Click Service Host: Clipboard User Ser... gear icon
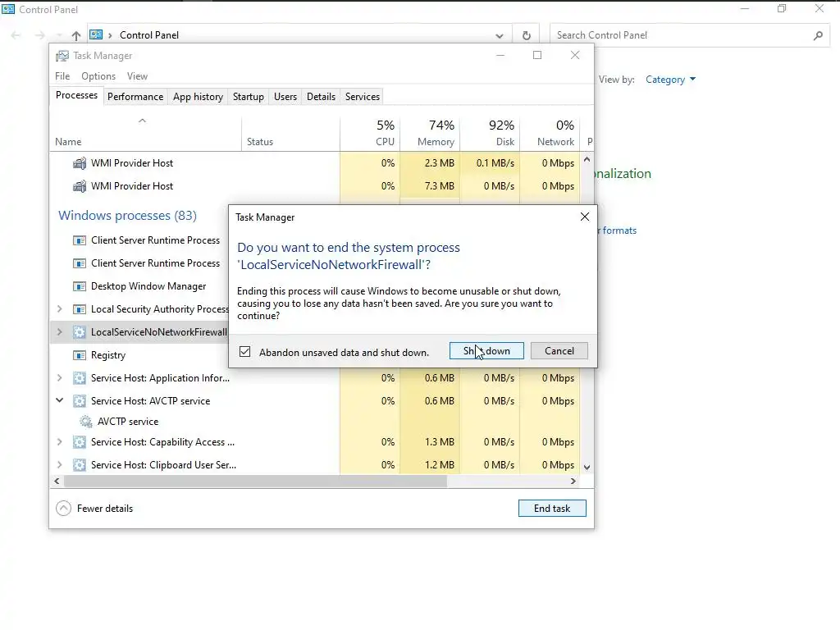This screenshot has height=630, width=840. (x=80, y=465)
